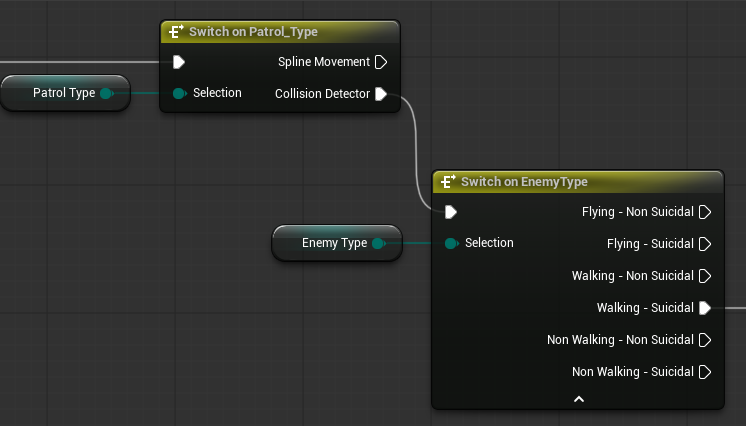The image size is (746, 426).
Task: Click the switch icon in Switch on EnemyType header
Action: [x=447, y=182]
